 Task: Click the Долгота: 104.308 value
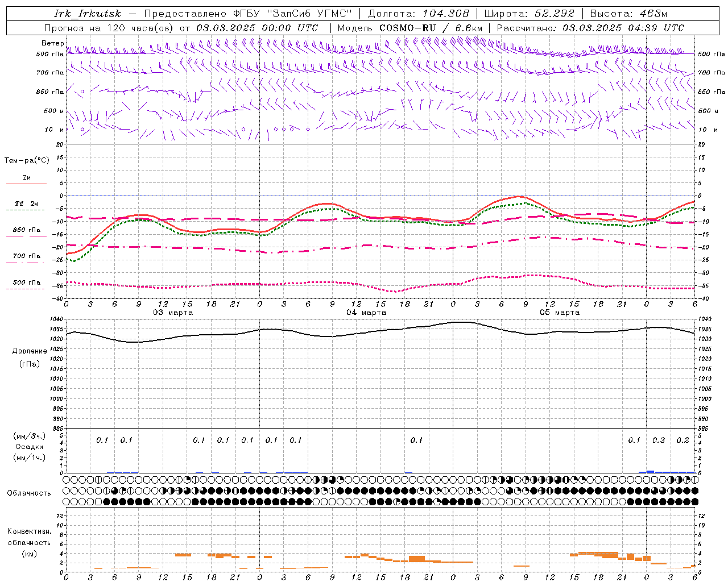click(419, 14)
